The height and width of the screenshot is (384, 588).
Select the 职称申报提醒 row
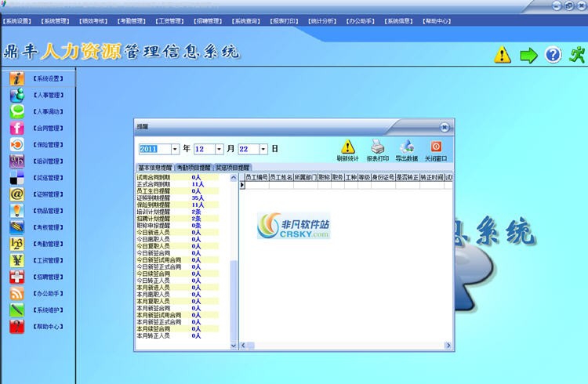(177, 226)
